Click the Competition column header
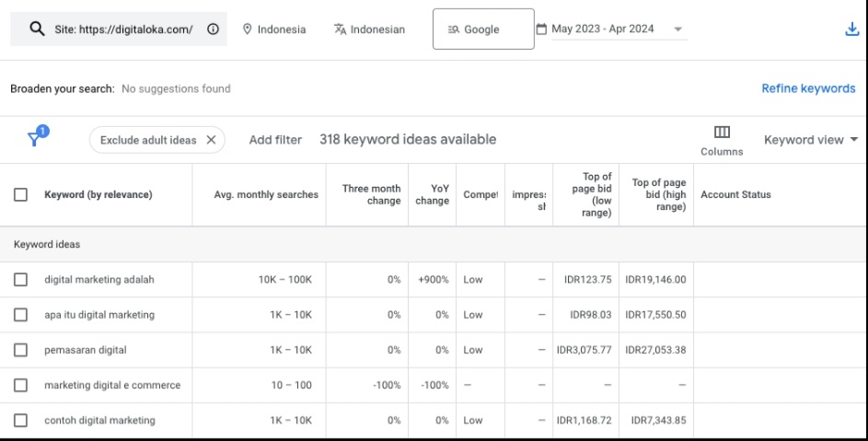 pyautogui.click(x=480, y=194)
